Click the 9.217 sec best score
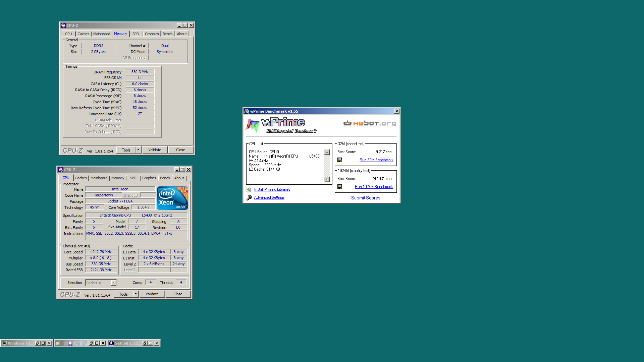This screenshot has width=644, height=362. click(x=383, y=152)
